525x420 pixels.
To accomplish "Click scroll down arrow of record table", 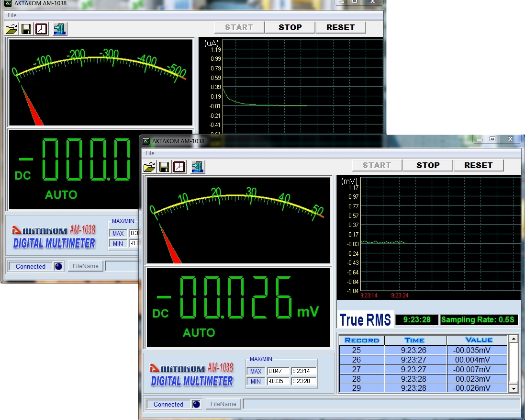I will 514,388.
